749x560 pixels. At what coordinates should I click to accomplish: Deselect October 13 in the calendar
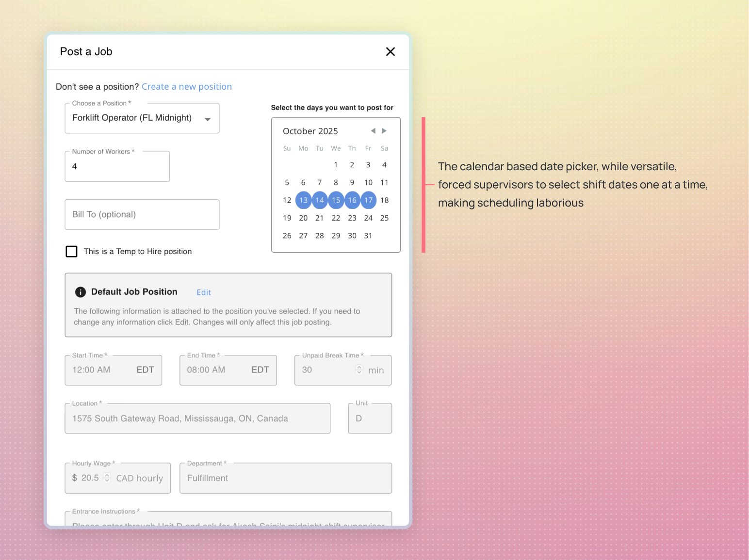pyautogui.click(x=303, y=200)
